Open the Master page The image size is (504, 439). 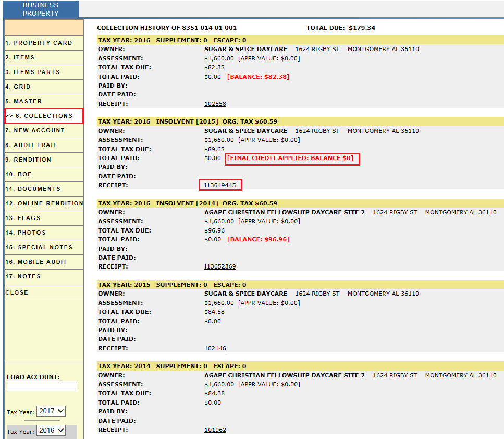click(44, 101)
